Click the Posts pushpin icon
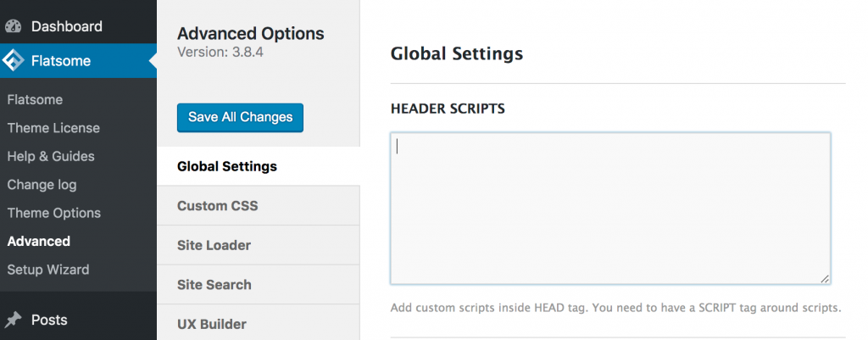The image size is (868, 340). tap(13, 320)
